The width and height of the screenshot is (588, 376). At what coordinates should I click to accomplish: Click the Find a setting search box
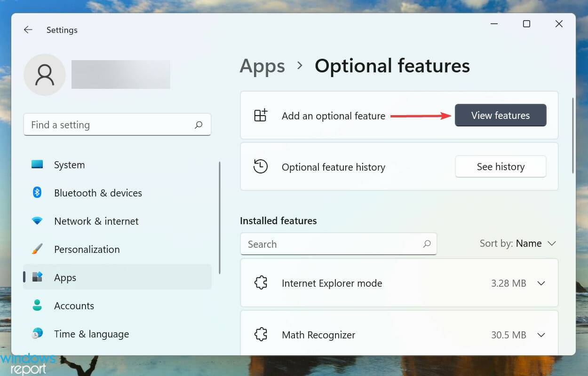tap(117, 125)
